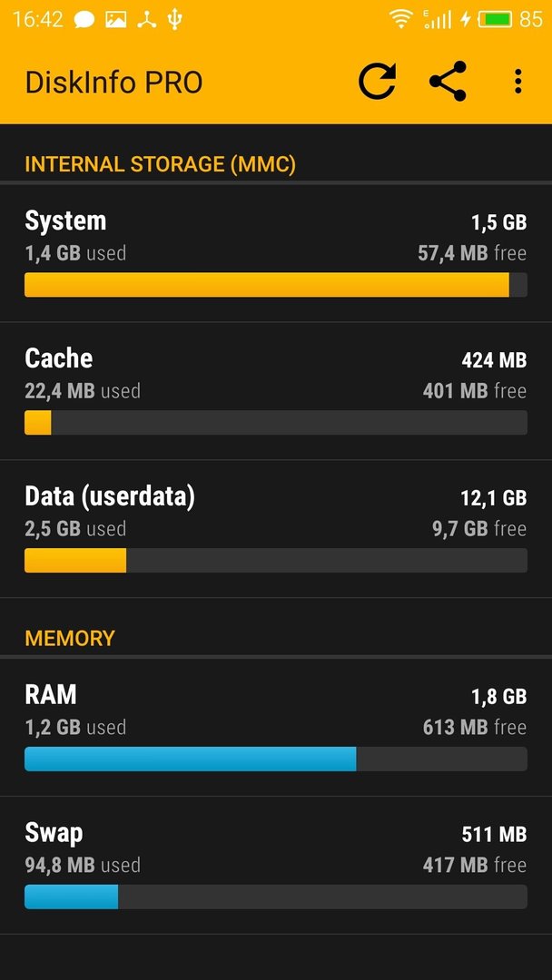The width and height of the screenshot is (552, 980).
Task: Tap the USB tethering notification icon
Action: (x=148, y=20)
